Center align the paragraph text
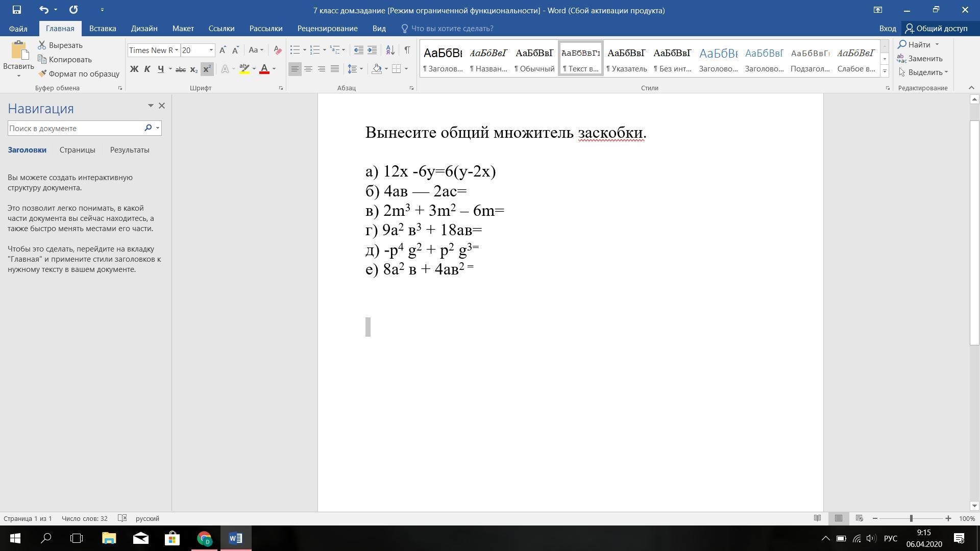Image resolution: width=980 pixels, height=551 pixels. coord(308,68)
